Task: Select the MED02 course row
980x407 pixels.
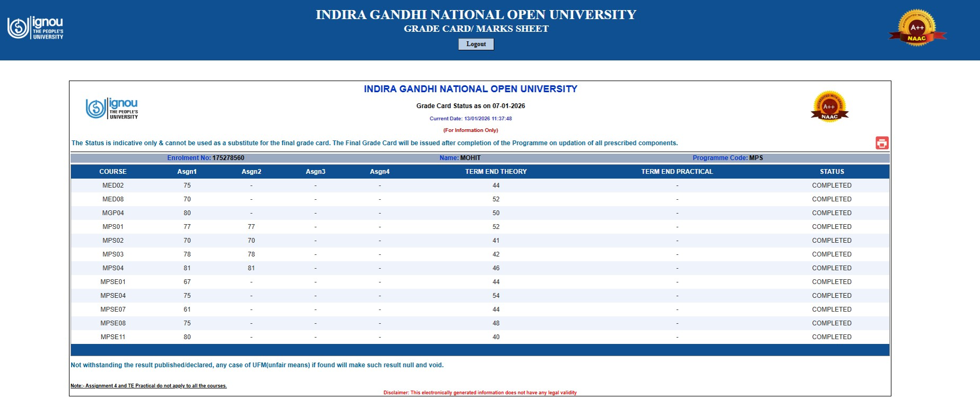Action: click(x=113, y=185)
